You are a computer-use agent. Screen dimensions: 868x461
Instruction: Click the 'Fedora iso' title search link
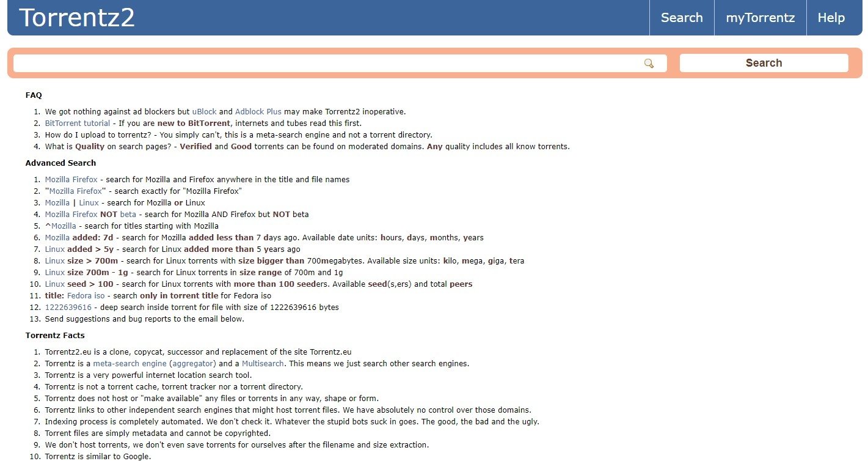coord(86,296)
